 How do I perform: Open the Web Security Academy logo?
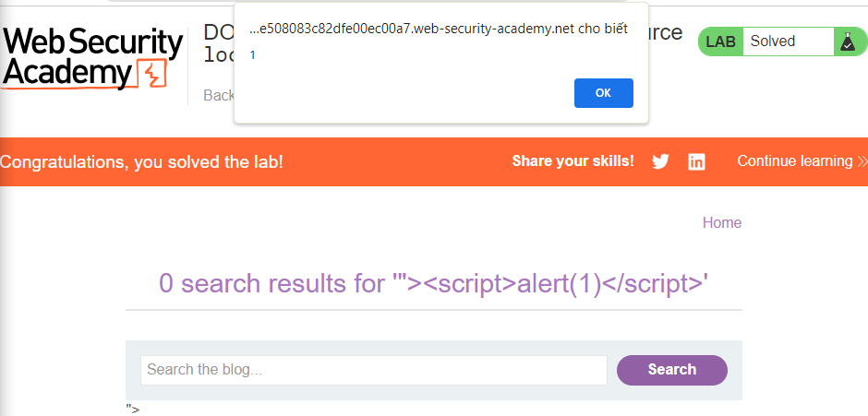pyautogui.click(x=92, y=57)
